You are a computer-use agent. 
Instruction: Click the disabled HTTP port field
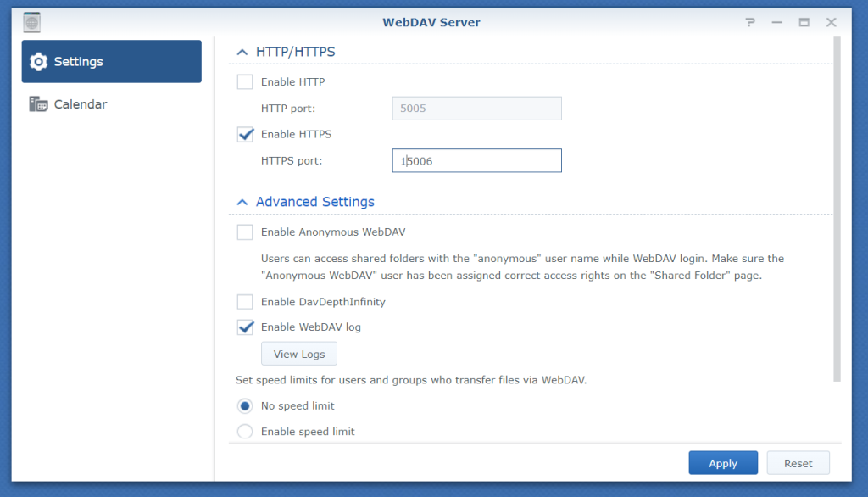pos(476,109)
